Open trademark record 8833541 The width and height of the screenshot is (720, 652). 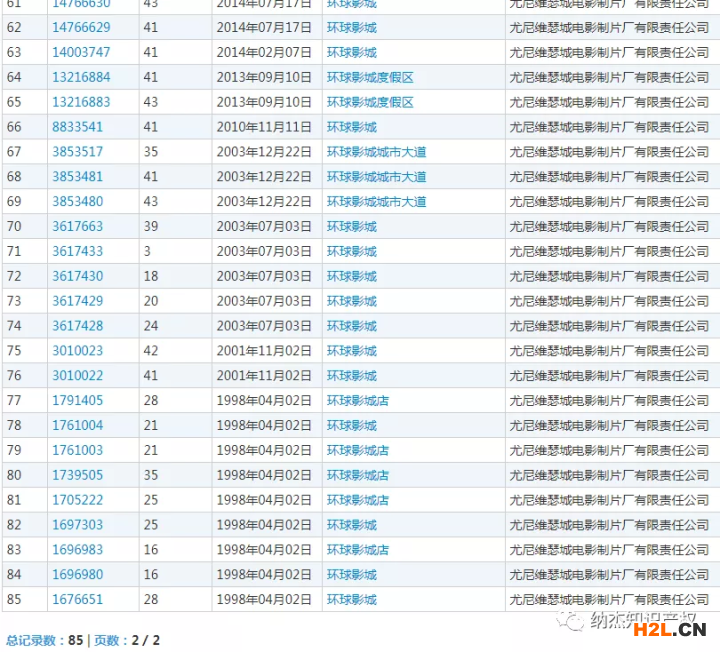[x=77, y=127]
